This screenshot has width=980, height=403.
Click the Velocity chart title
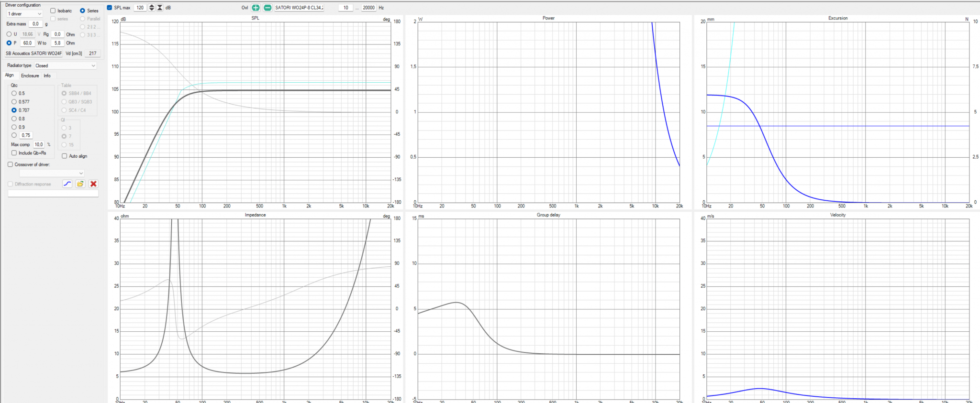tap(838, 215)
